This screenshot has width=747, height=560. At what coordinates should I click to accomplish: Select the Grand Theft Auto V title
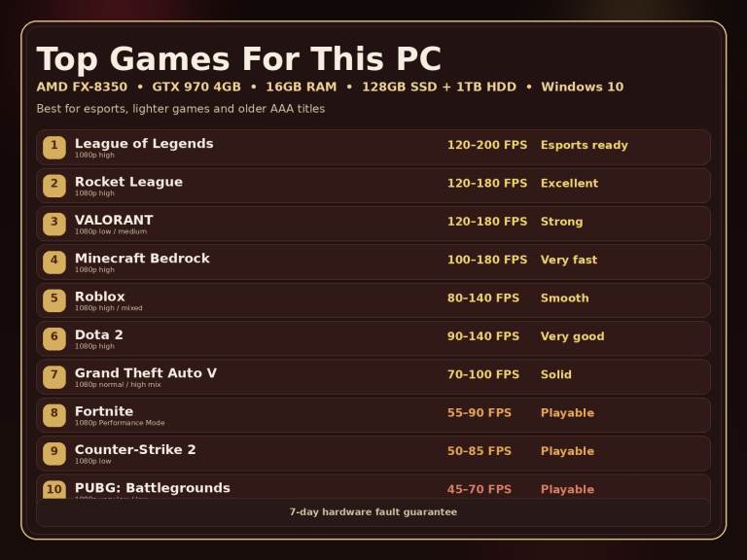pyautogui.click(x=146, y=373)
